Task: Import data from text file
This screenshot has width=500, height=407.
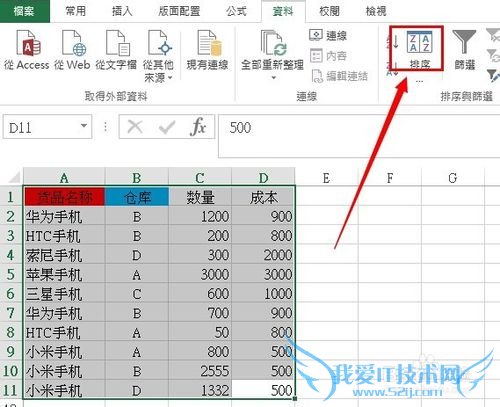Action: pos(116,50)
